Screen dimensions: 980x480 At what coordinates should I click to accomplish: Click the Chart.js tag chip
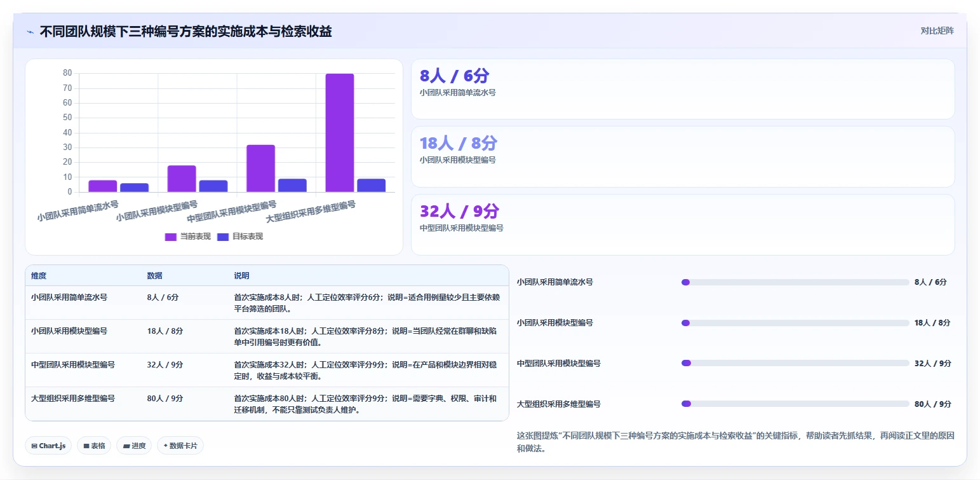coord(48,446)
